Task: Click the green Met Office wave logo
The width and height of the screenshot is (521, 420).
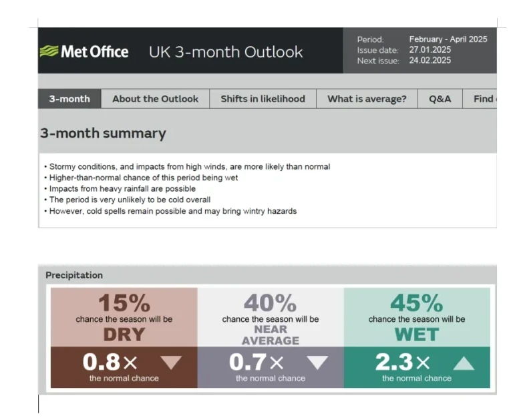Action: point(49,51)
